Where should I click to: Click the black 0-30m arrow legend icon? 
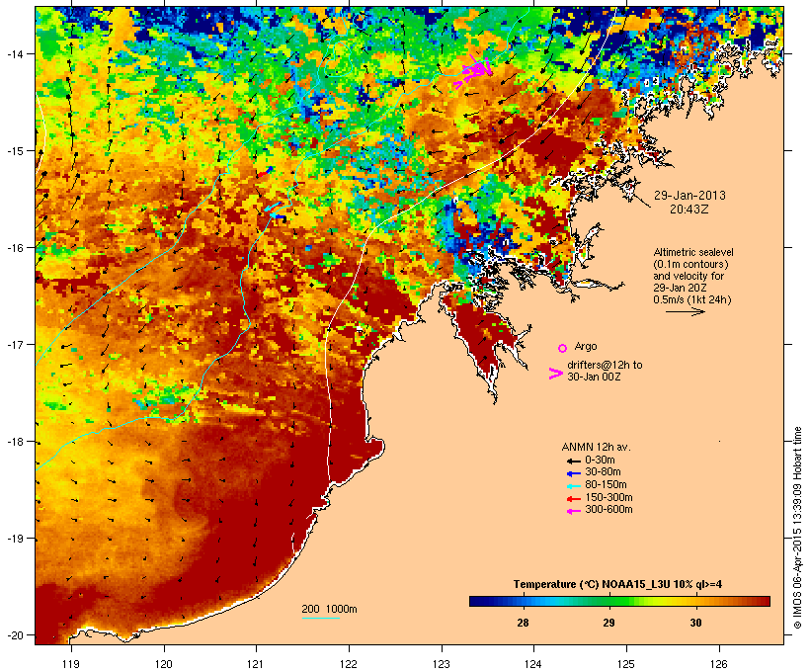pos(573,461)
